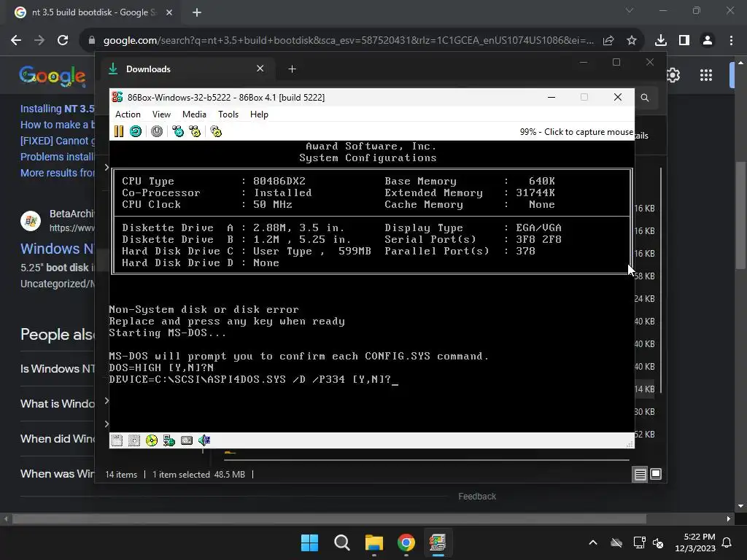Open File Explorer from taskbar
Screen dimensions: 747x560
(374, 542)
